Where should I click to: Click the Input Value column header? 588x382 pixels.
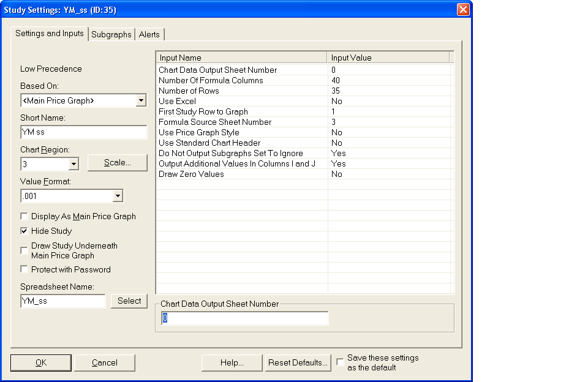click(x=388, y=58)
